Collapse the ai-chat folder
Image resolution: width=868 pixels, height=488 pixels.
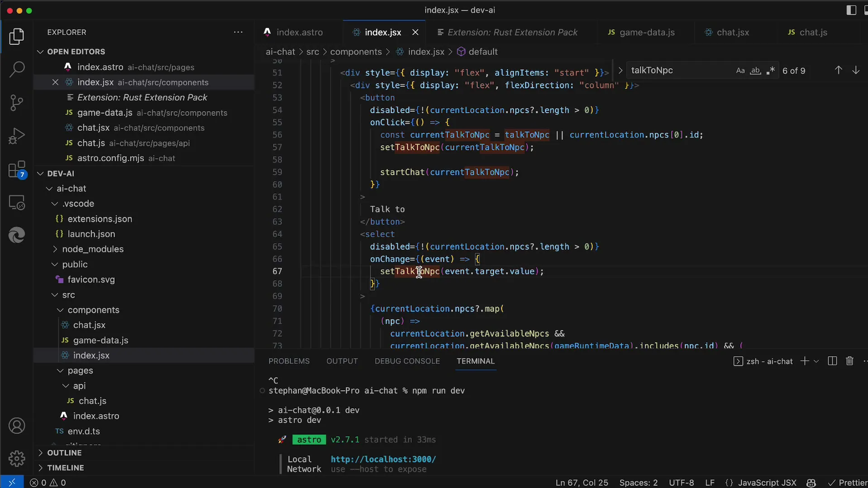[x=71, y=189]
